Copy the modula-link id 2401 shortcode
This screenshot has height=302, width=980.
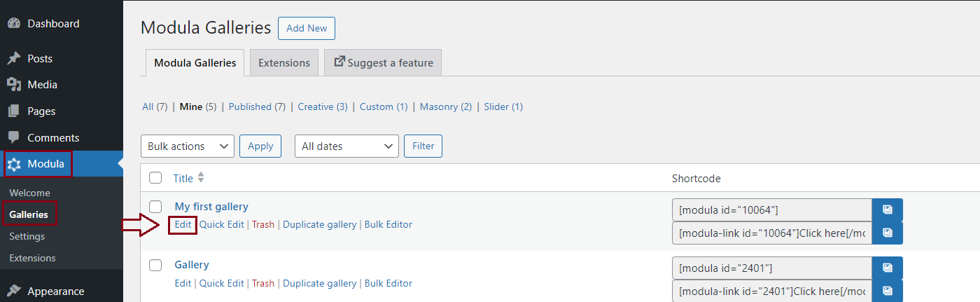(x=887, y=291)
